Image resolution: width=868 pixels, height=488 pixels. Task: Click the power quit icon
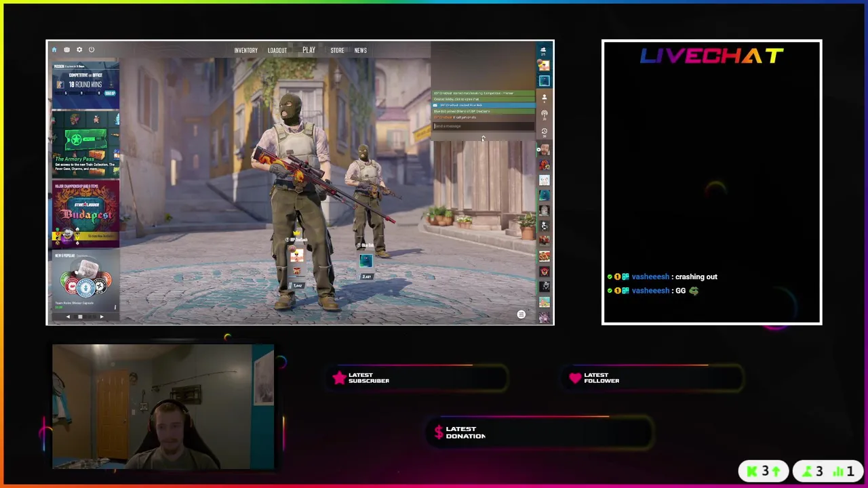92,49
